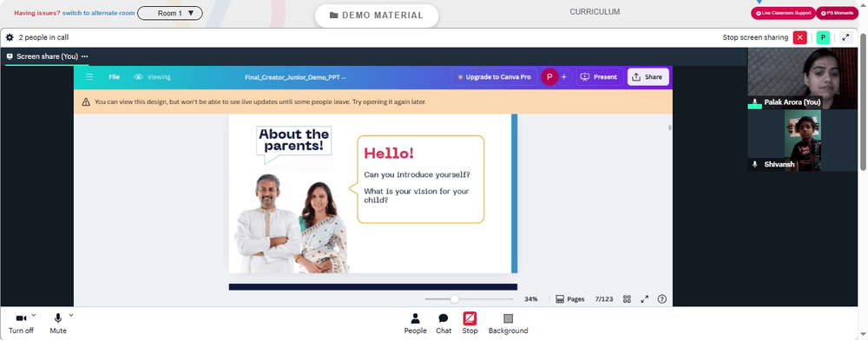Mute the microphone
This screenshot has height=340, width=868.
pyautogui.click(x=57, y=324)
